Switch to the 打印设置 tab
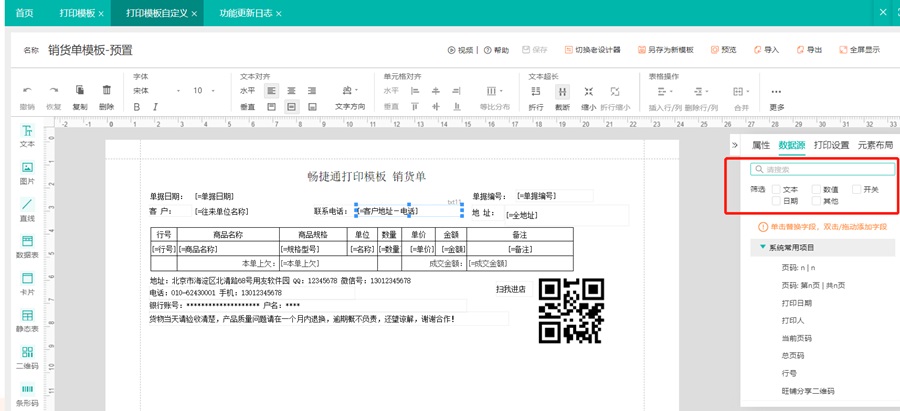 click(x=831, y=145)
